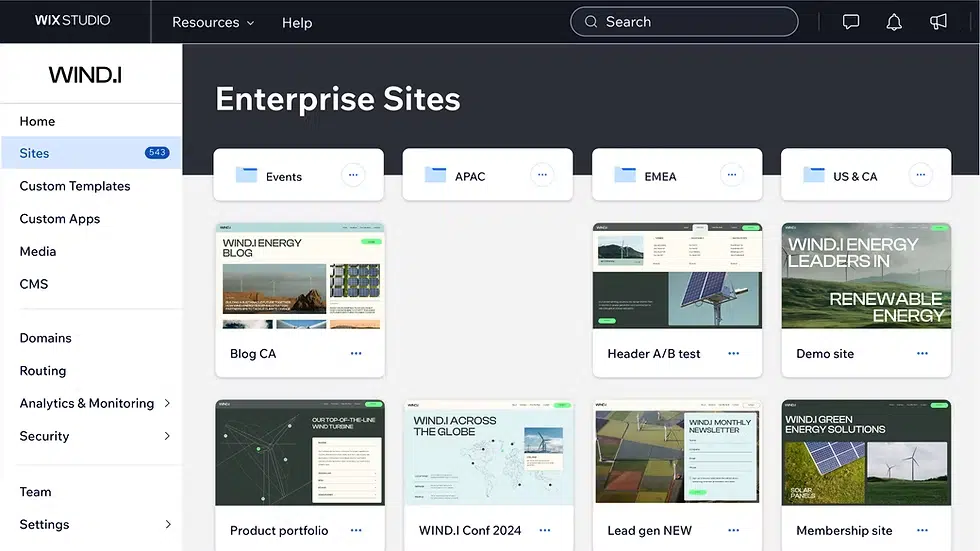Image resolution: width=980 pixels, height=551 pixels.
Task: Open more options for APAC folder
Action: click(542, 175)
